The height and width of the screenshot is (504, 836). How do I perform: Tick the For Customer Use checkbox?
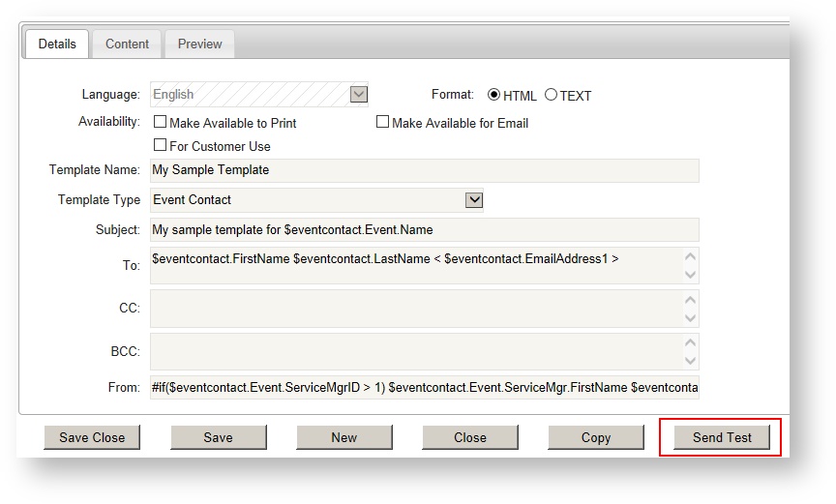[x=161, y=146]
